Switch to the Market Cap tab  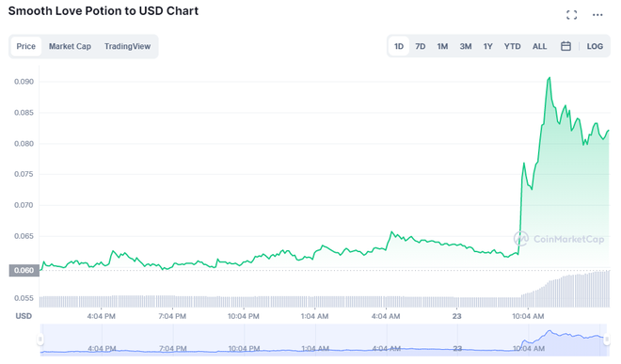pos(71,46)
